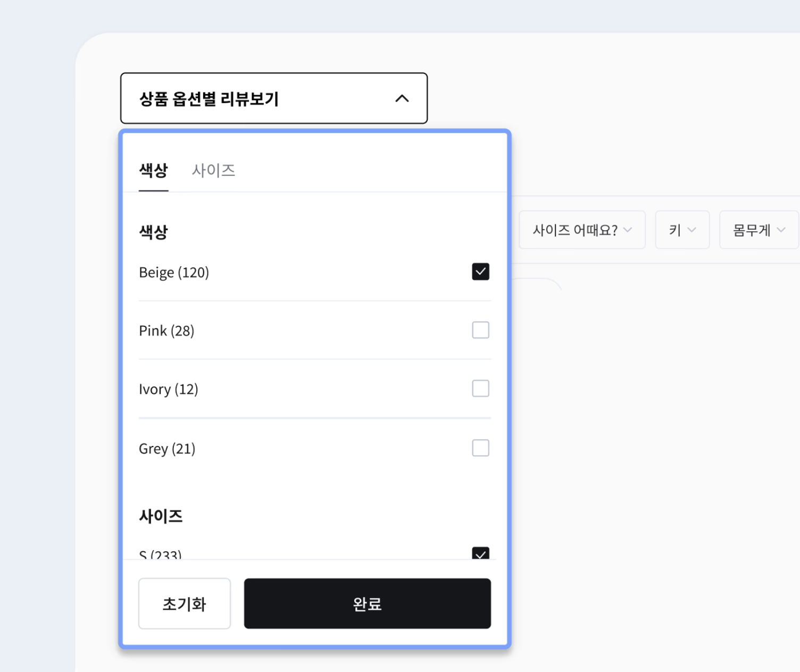Image resolution: width=800 pixels, height=672 pixels.
Task: Tick the Grey (21) checkbox
Action: 480,448
